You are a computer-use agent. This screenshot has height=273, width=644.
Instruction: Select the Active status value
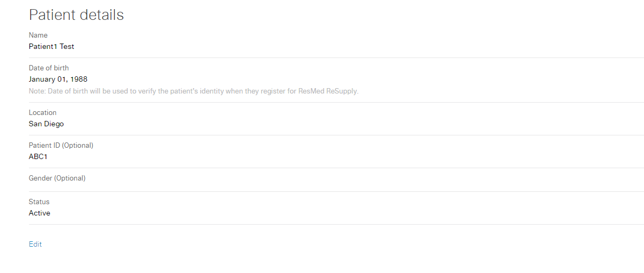40,213
